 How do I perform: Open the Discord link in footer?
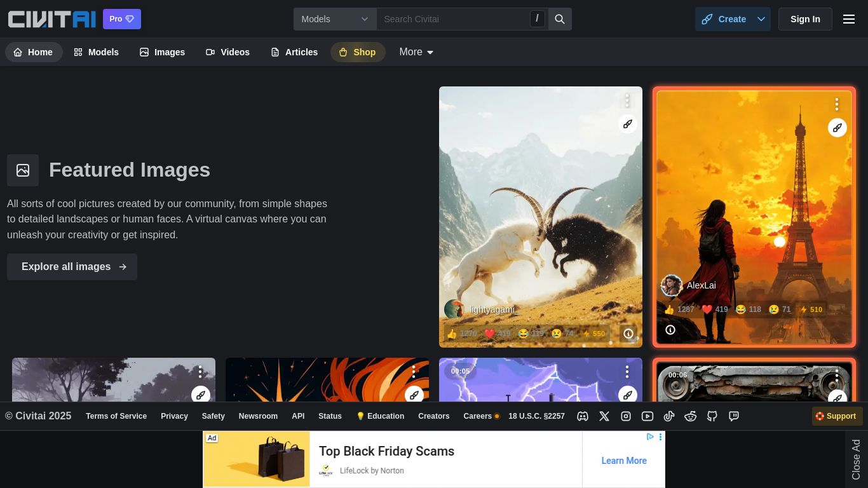[x=583, y=416]
